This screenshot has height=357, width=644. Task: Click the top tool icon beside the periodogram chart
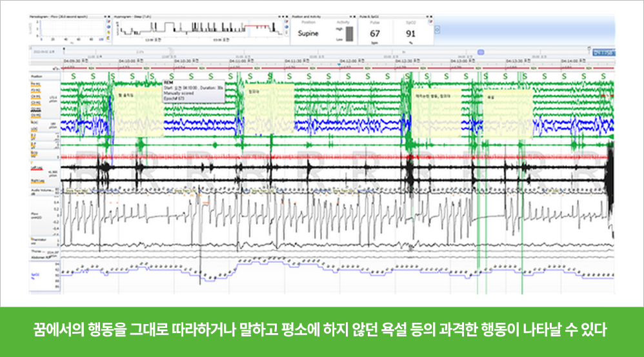click(x=109, y=21)
